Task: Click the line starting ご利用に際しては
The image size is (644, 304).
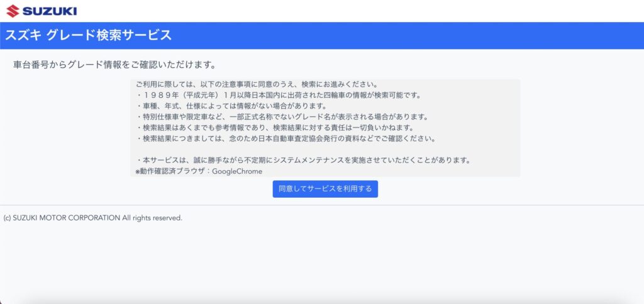Action: [x=257, y=85]
